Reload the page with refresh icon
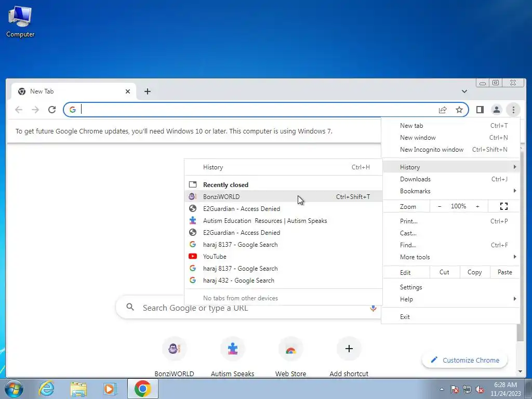Screen dimensions: 532x399 (52, 110)
